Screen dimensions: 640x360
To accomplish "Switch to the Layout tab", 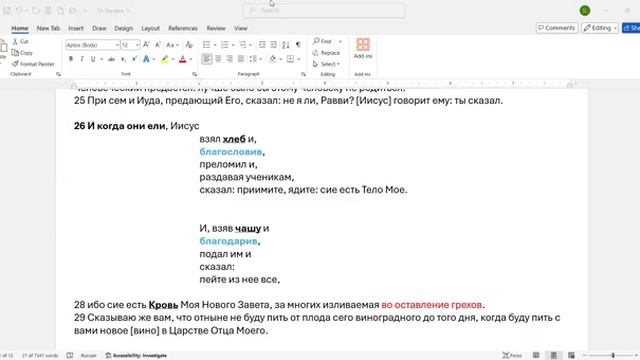I will pos(150,28).
